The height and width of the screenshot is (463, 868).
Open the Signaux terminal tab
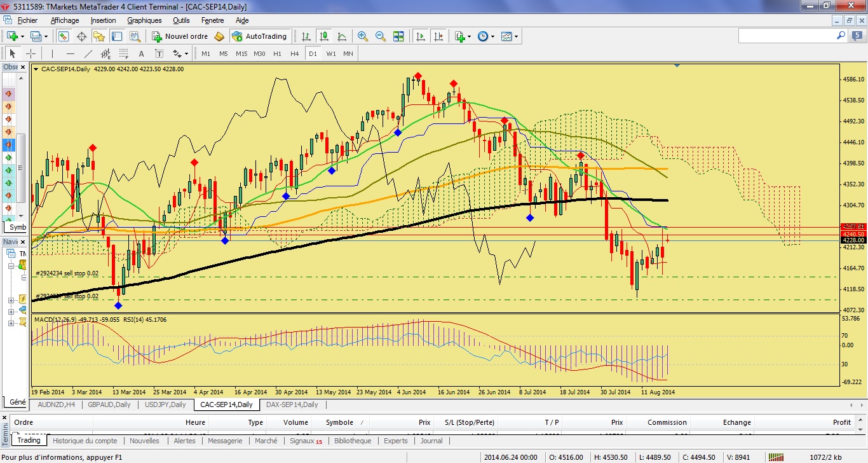point(306,441)
